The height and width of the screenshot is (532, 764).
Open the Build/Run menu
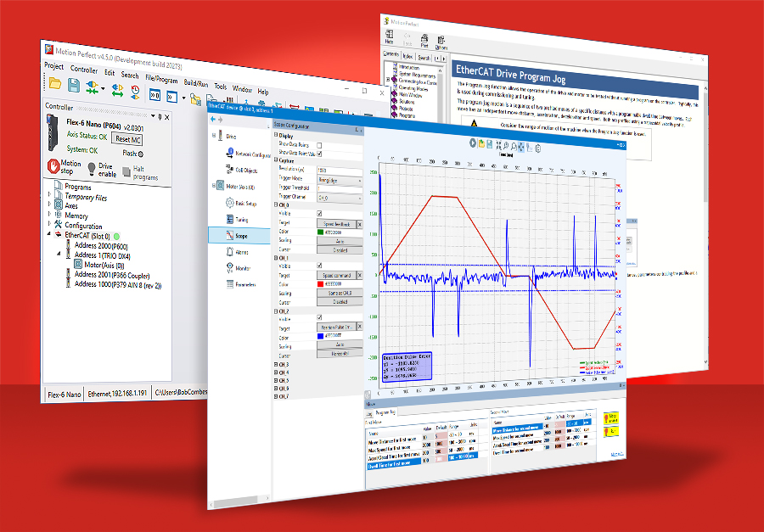click(x=196, y=83)
